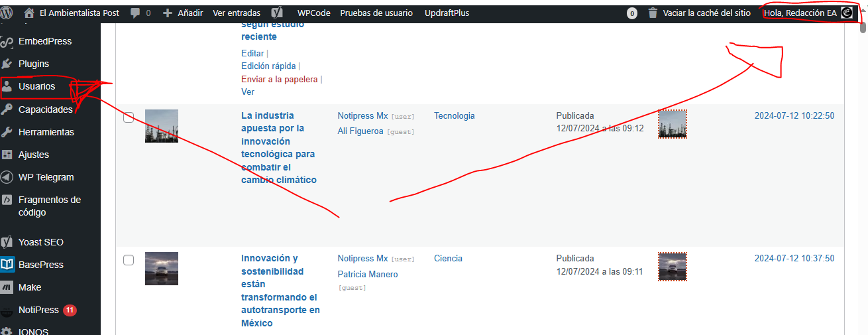Open the comments bubble icon in admin bar
Image resolution: width=868 pixels, height=335 pixels.
pos(135,13)
